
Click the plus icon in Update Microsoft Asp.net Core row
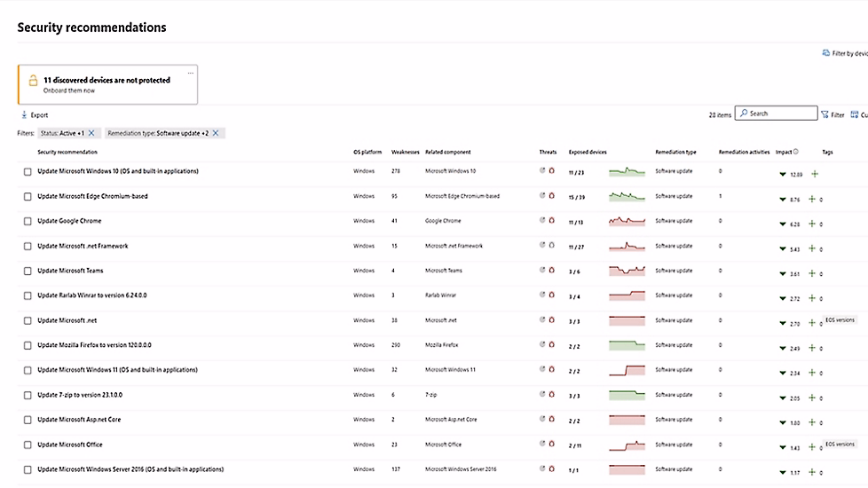(812, 422)
